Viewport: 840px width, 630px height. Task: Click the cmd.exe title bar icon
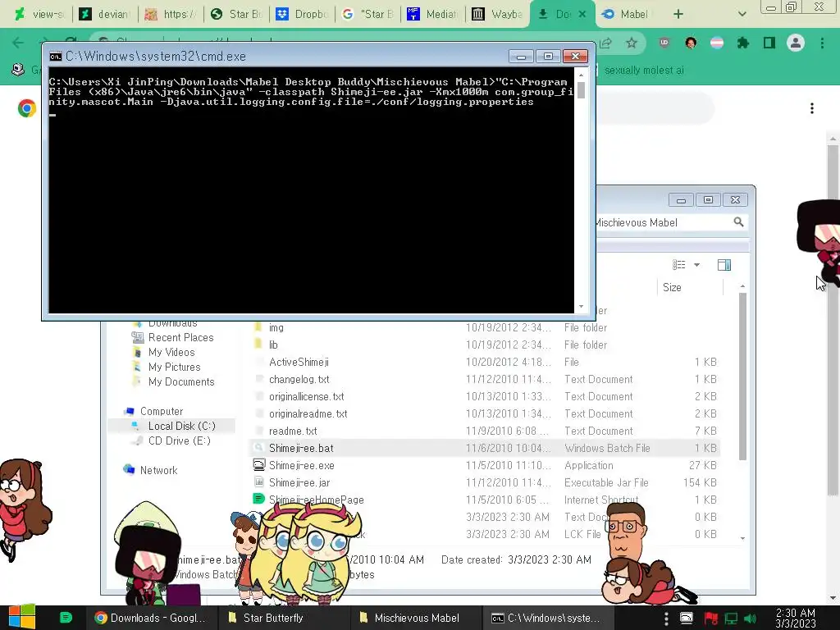click(55, 57)
